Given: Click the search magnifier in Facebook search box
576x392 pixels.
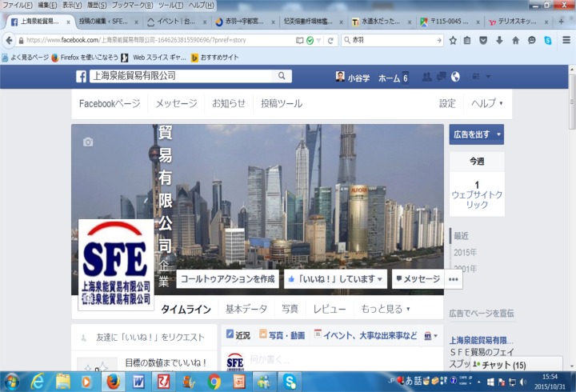Looking at the screenshot, I should (282, 76).
